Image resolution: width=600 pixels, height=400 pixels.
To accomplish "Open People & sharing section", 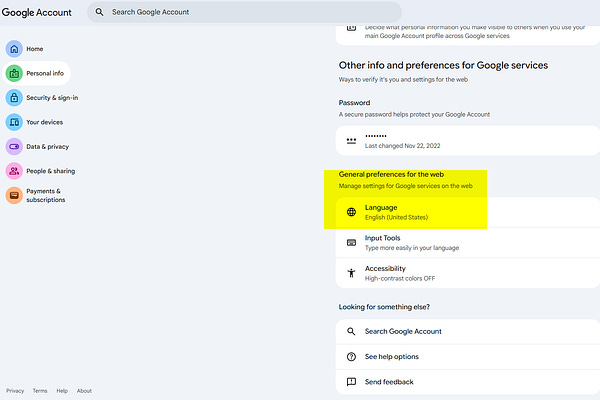I will click(x=41, y=171).
